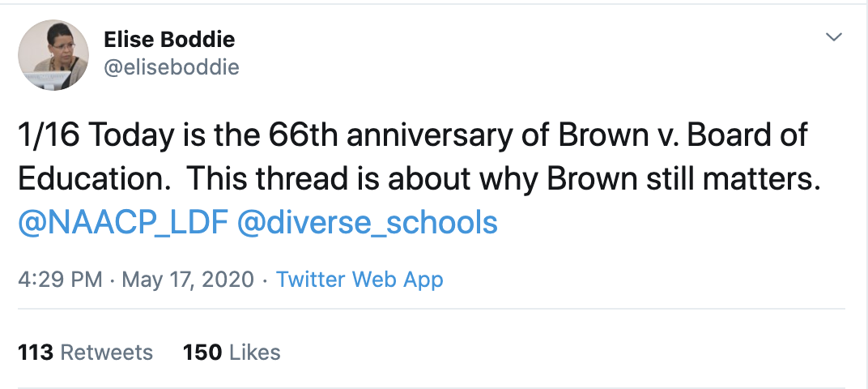This screenshot has width=868, height=389.
Task: Expand the tweet options chevron menu
Action: pos(833,38)
